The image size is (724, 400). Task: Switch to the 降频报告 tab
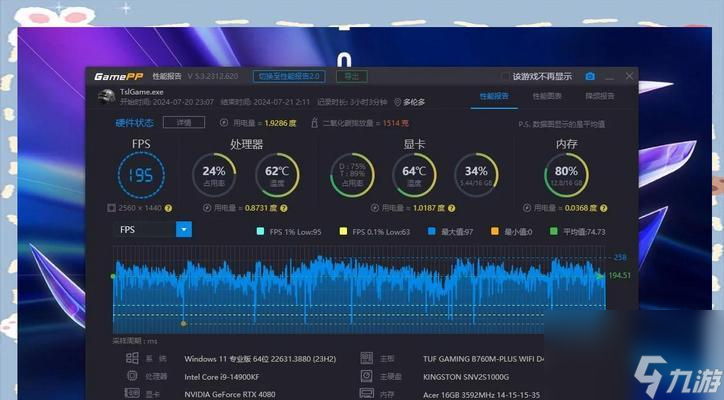(x=600, y=96)
